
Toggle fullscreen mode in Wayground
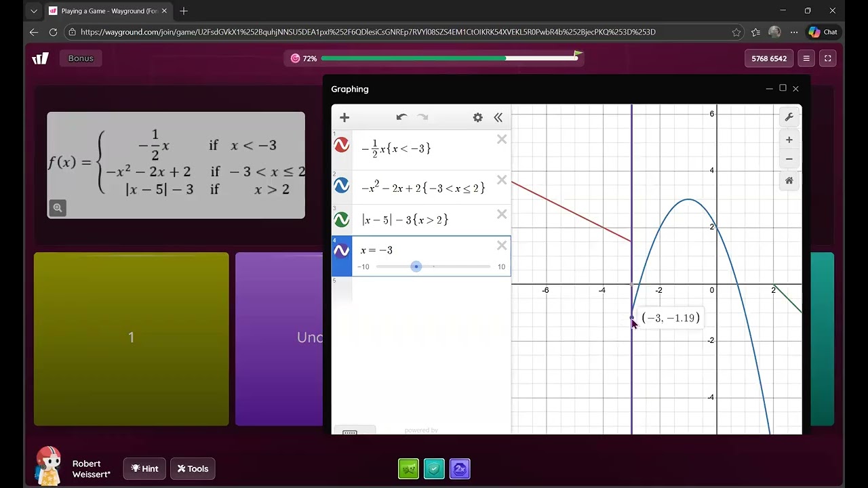827,58
